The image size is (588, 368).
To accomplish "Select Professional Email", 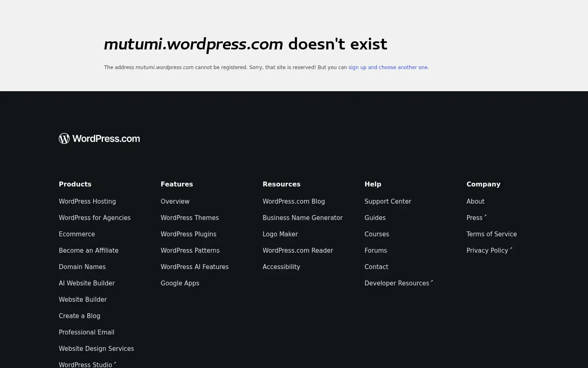I will coord(87,332).
